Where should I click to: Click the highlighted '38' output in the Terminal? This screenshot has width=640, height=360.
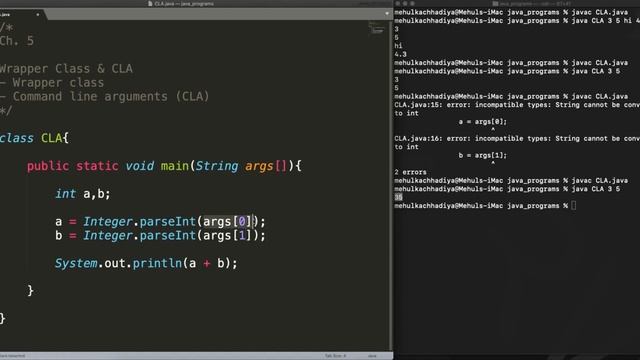398,197
